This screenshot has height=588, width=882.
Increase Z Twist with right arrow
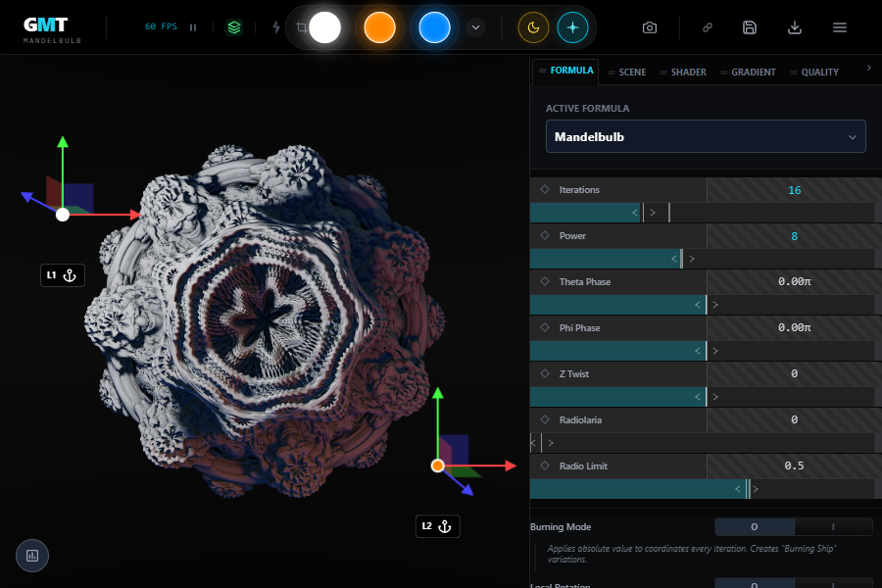pos(715,397)
